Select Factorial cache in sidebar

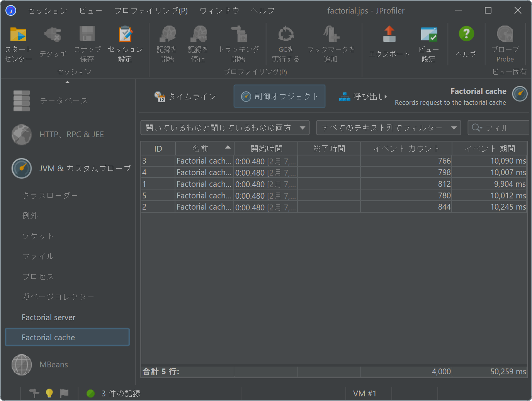click(67, 337)
